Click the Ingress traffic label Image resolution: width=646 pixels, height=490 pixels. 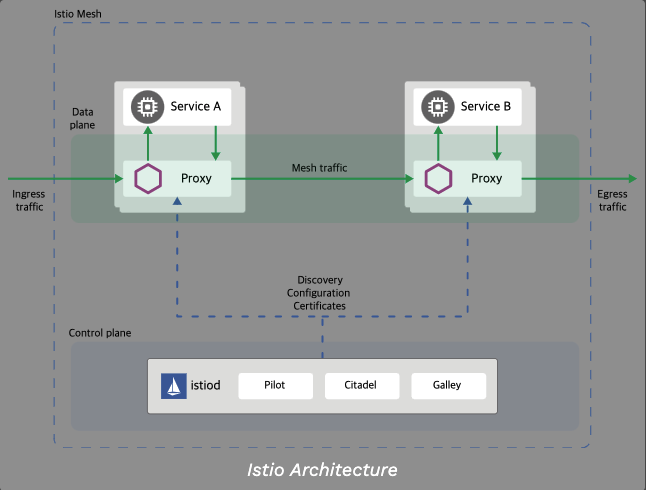point(28,200)
